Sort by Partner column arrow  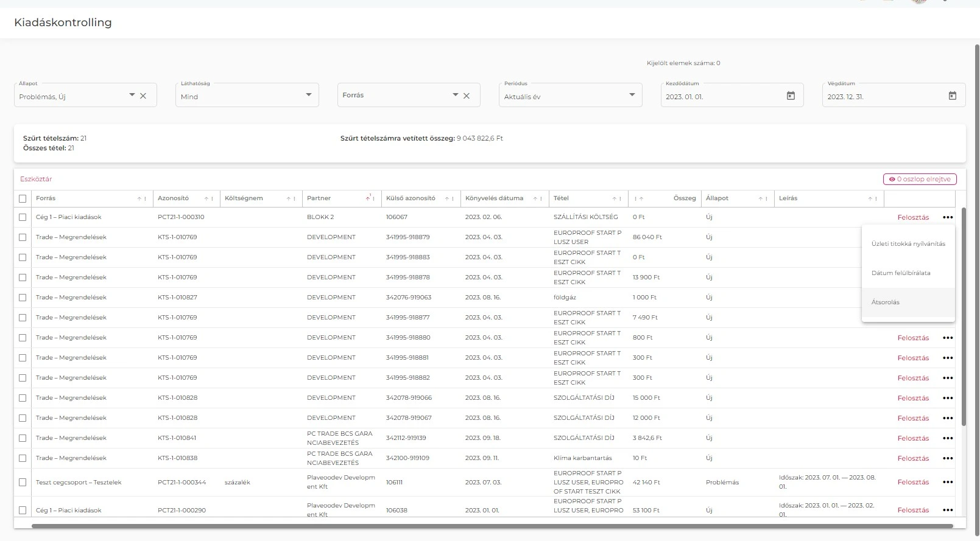(368, 198)
